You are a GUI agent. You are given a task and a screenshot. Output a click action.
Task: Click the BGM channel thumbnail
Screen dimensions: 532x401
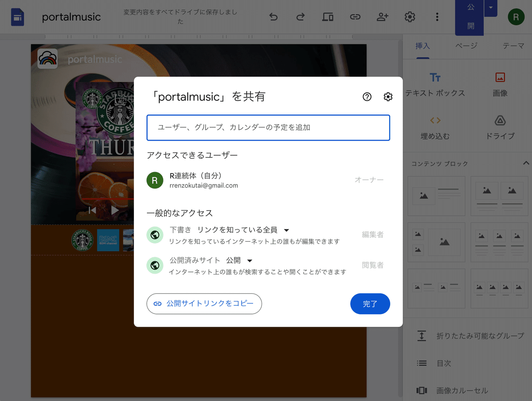pyautogui.click(x=108, y=240)
